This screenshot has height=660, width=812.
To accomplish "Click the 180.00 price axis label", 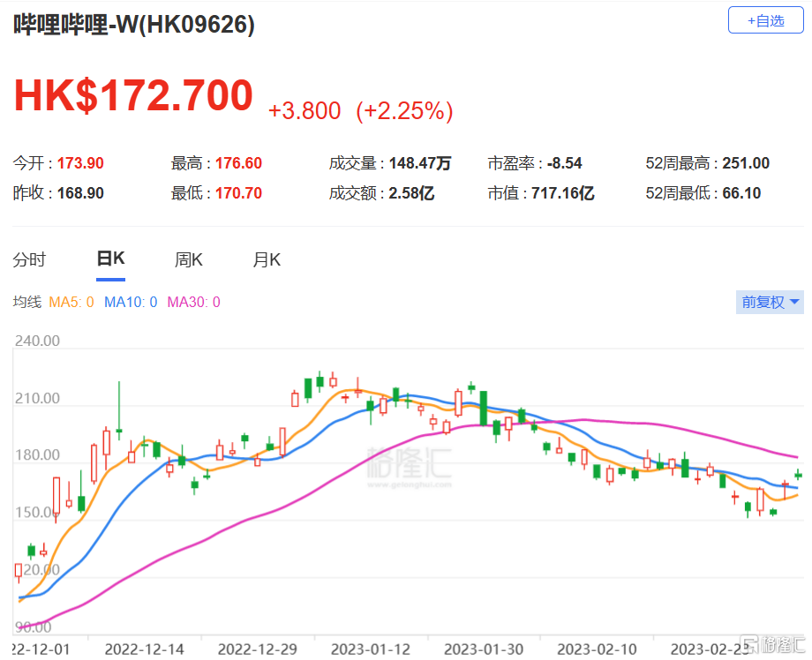I will [x=37, y=455].
